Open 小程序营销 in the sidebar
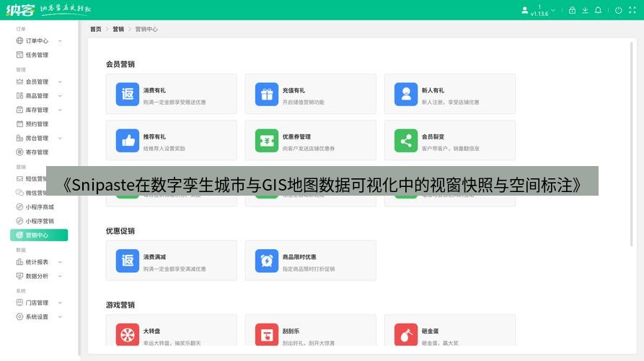This screenshot has width=644, height=361. point(39,221)
